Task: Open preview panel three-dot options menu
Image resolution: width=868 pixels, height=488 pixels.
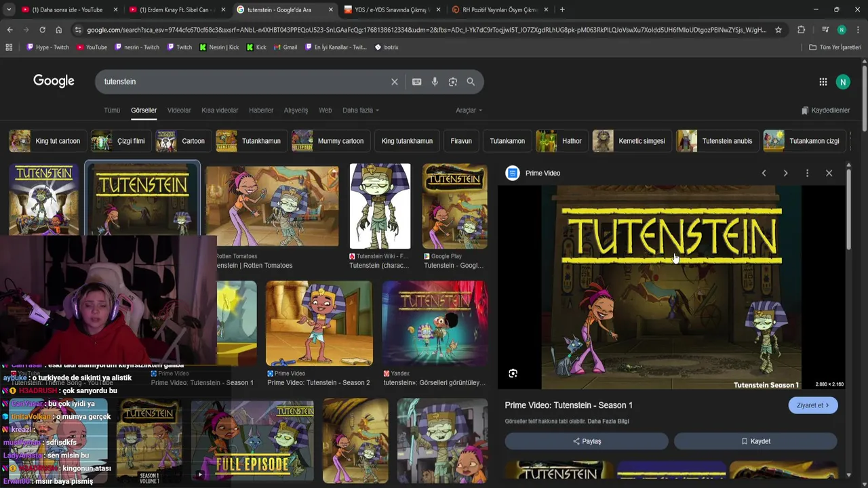Action: click(807, 173)
